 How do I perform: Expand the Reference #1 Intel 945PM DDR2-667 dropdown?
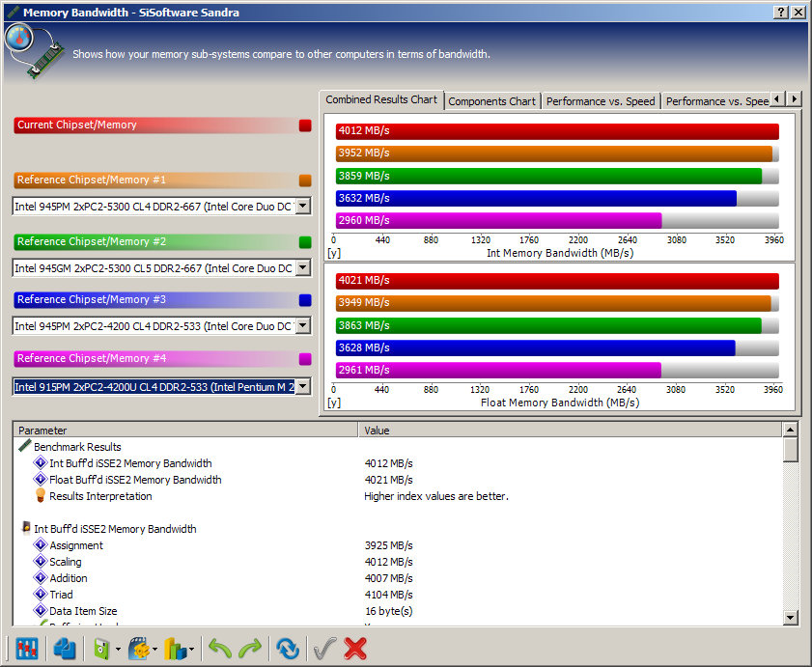coord(303,207)
